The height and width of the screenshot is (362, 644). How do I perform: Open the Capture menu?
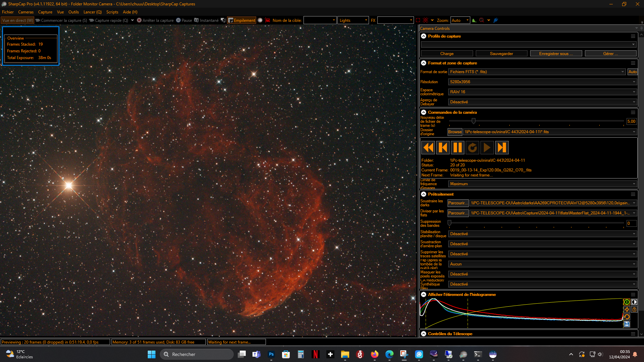tap(45, 12)
